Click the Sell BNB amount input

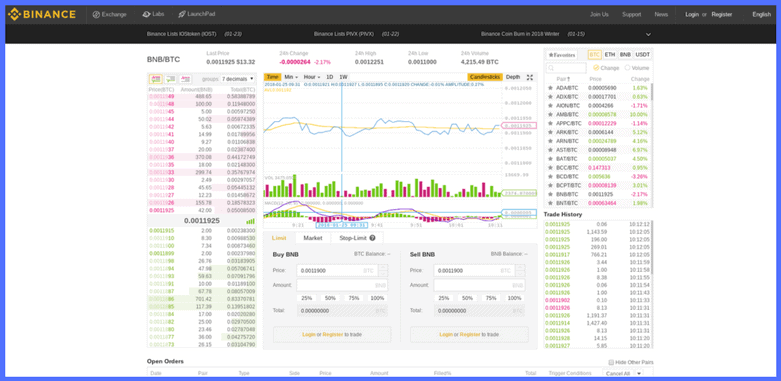479,285
